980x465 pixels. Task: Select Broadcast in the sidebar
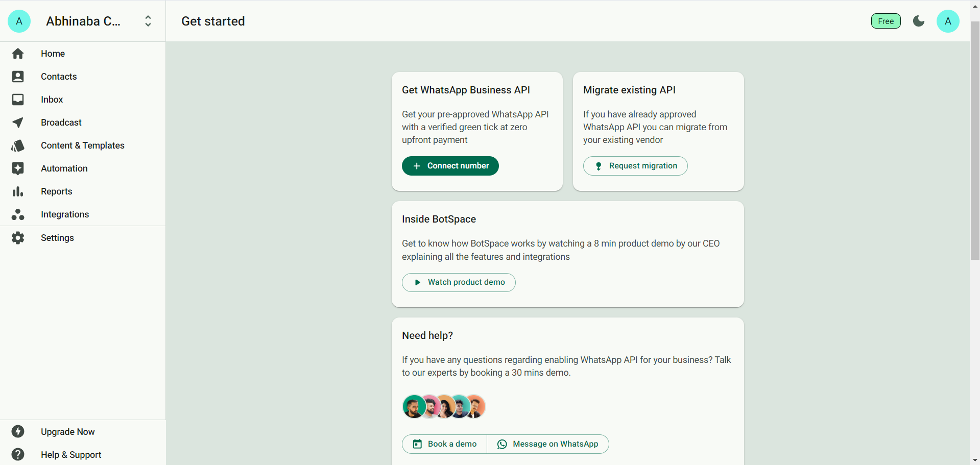pos(83,123)
